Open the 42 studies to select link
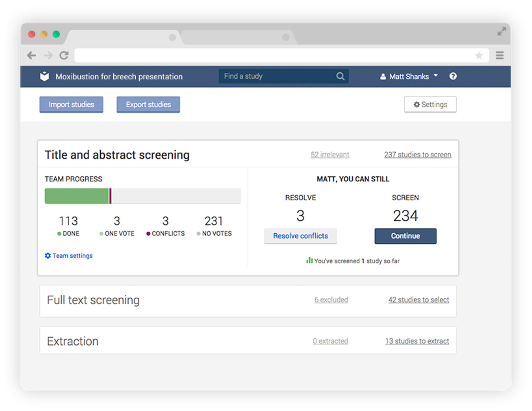This screenshot has width=532, height=411. tap(419, 300)
